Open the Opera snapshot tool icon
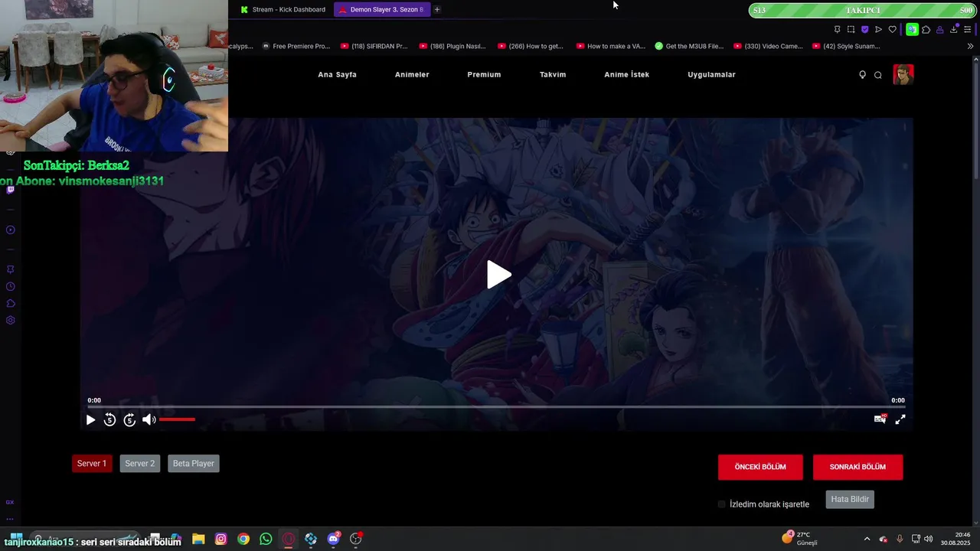The width and height of the screenshot is (980, 551). 851,29
